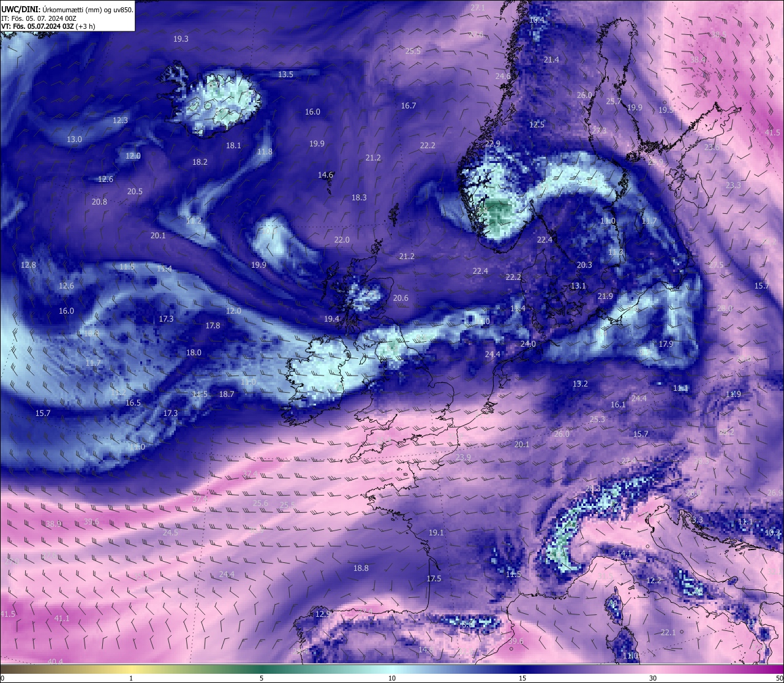
Task: Select the 16.5 value over the Atlantic
Action: coord(133,402)
